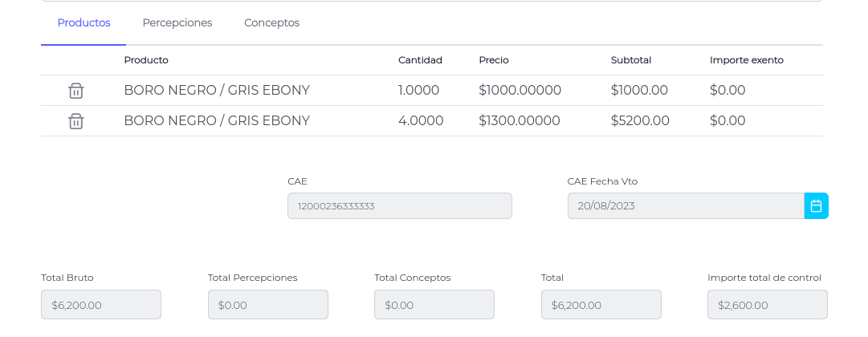
Task: Focus the CAE Fecha Vto date field
Action: (685, 206)
